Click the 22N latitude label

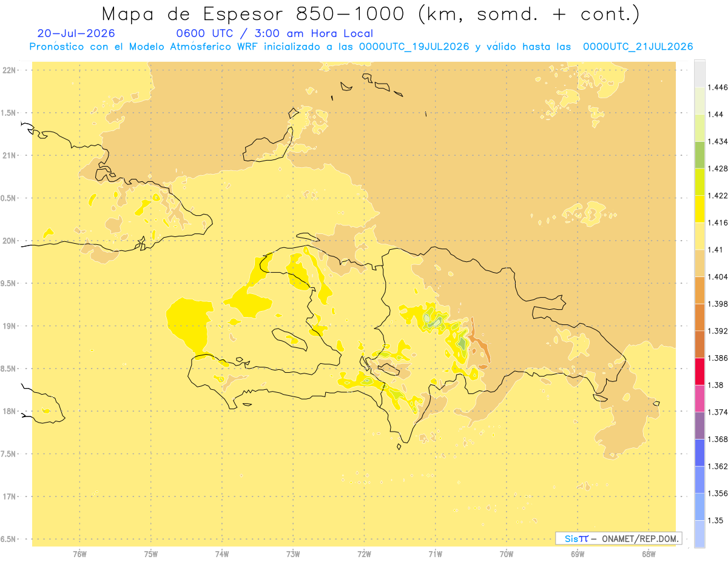click(10, 70)
